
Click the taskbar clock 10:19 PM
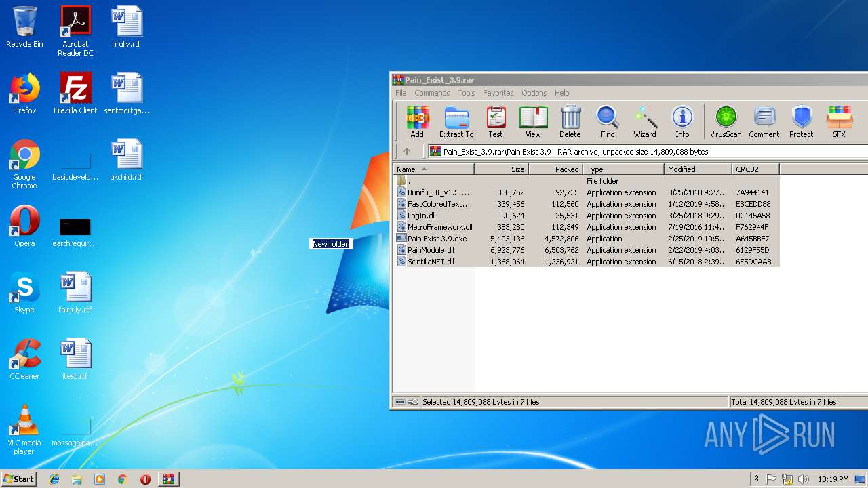[833, 479]
